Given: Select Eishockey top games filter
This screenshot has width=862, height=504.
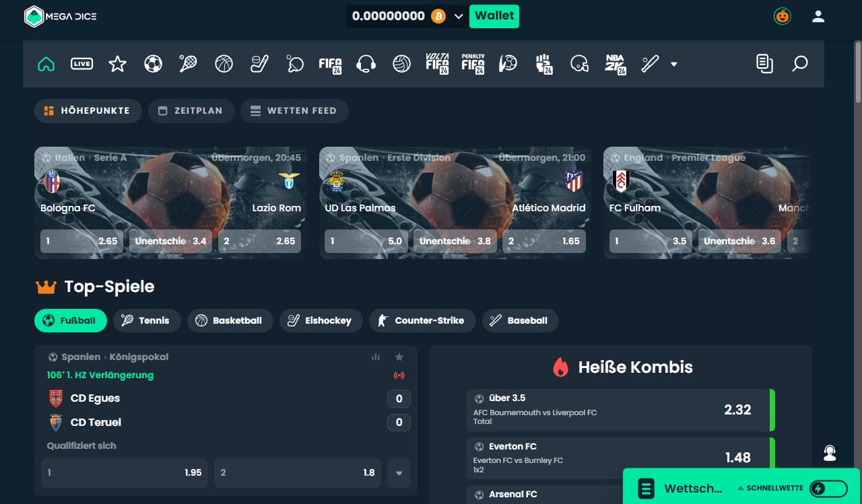Looking at the screenshot, I should (321, 321).
